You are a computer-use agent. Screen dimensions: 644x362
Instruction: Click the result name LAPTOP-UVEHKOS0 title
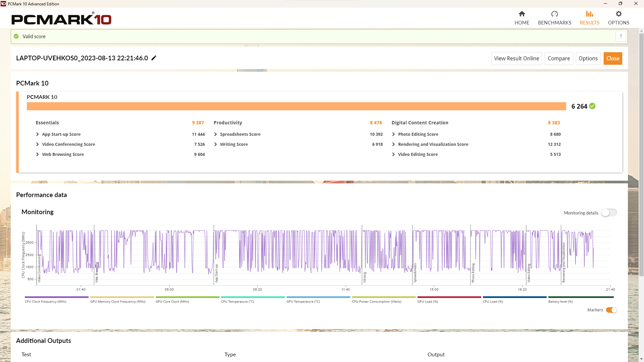pos(82,58)
